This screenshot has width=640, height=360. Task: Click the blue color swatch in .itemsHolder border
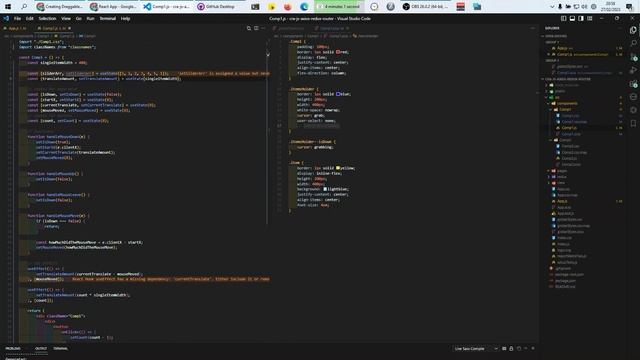click(338, 94)
